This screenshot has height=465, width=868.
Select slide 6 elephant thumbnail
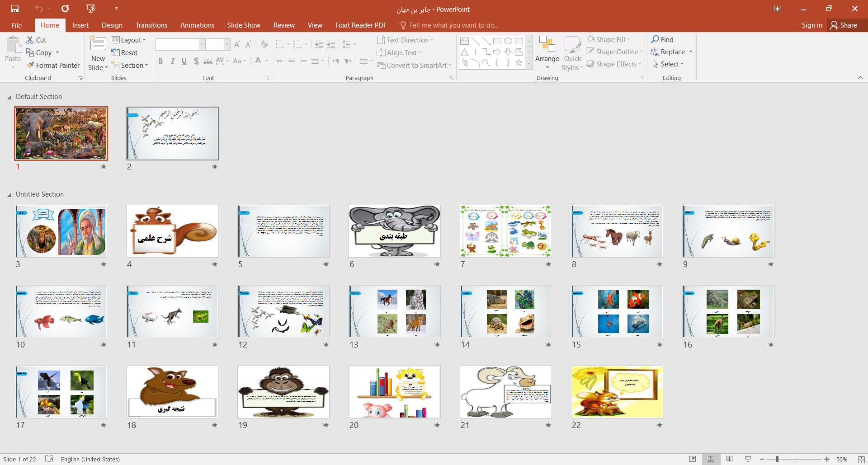394,231
